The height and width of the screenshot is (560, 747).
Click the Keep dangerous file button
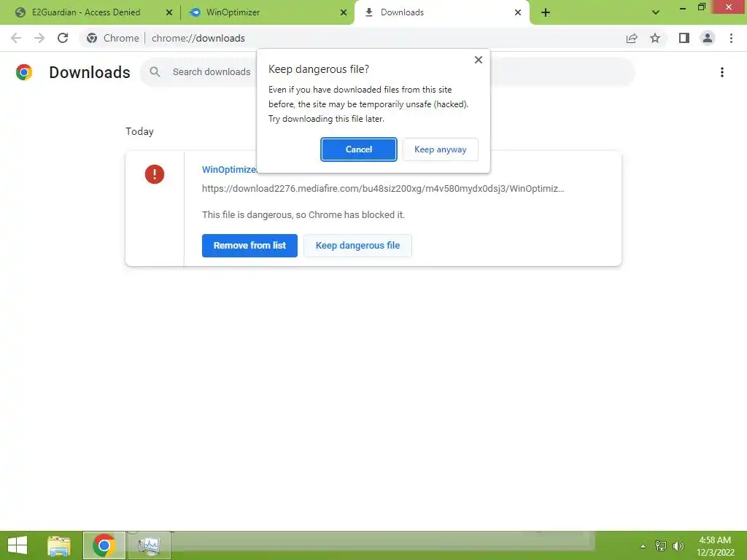tap(357, 246)
